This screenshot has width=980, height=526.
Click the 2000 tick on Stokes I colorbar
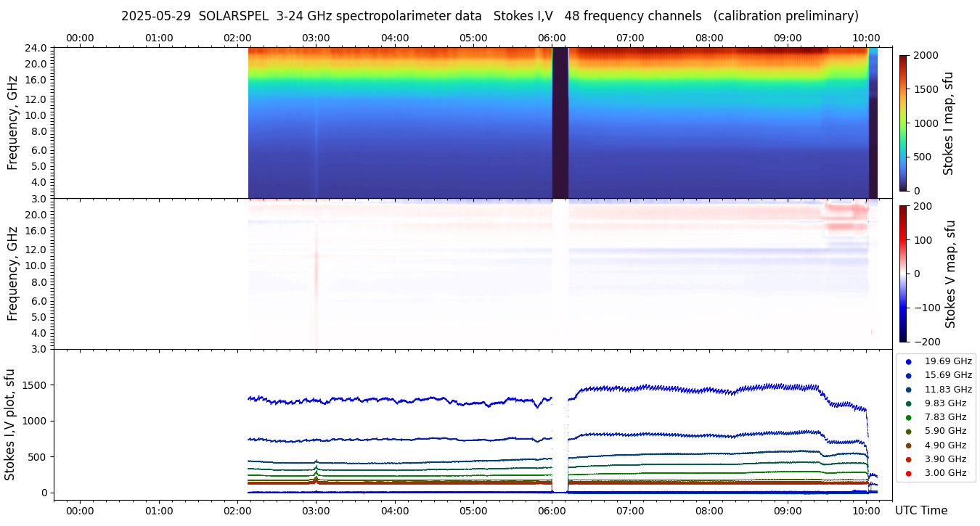click(x=925, y=55)
